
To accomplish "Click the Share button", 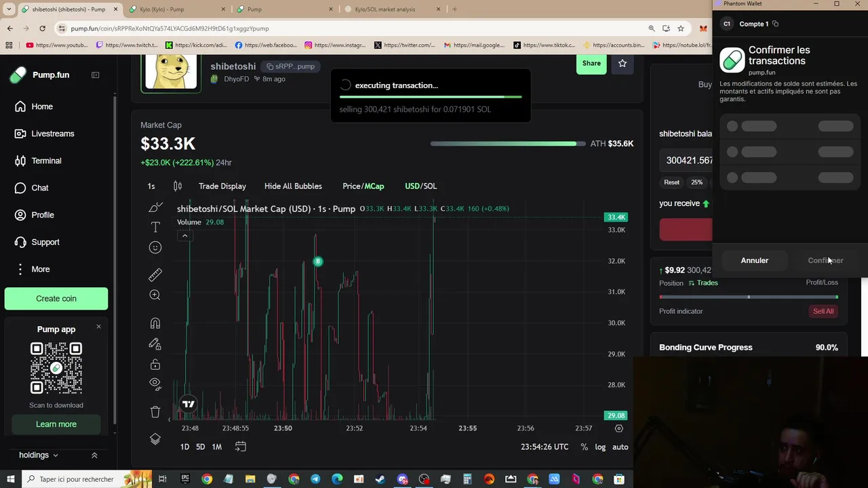I will (591, 63).
